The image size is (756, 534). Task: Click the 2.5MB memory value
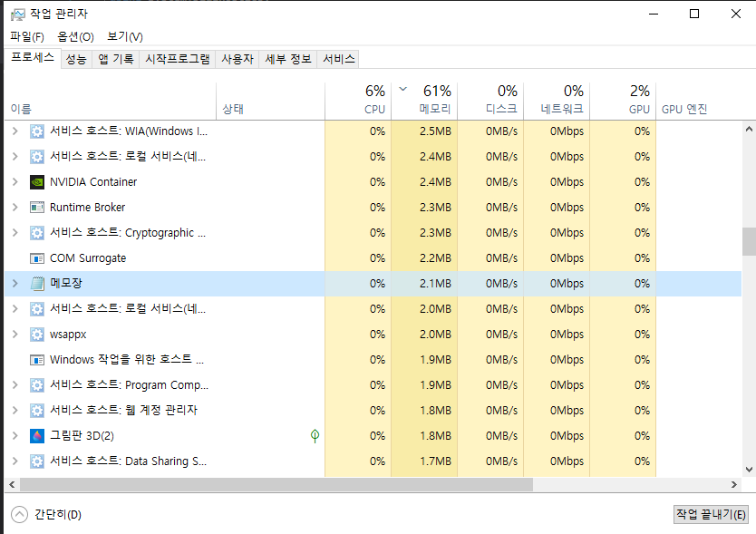435,131
